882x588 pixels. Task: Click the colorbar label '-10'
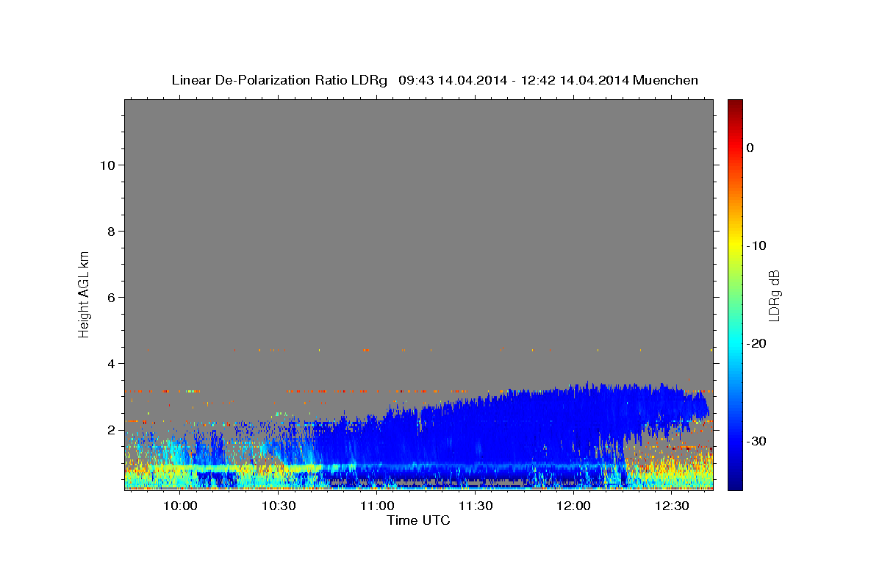coord(756,245)
